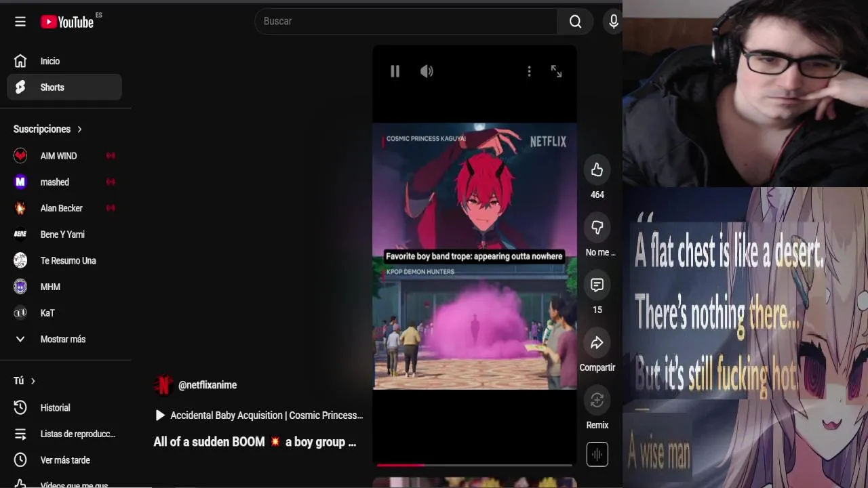Click the 464 likes count
The image size is (868, 488).
point(597,195)
